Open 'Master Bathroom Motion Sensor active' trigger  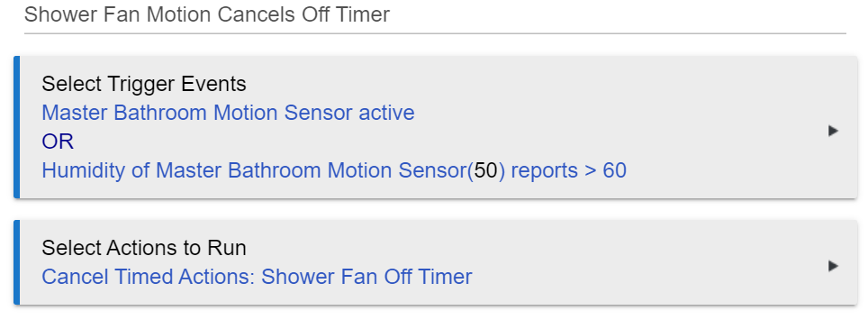pyautogui.click(x=228, y=113)
